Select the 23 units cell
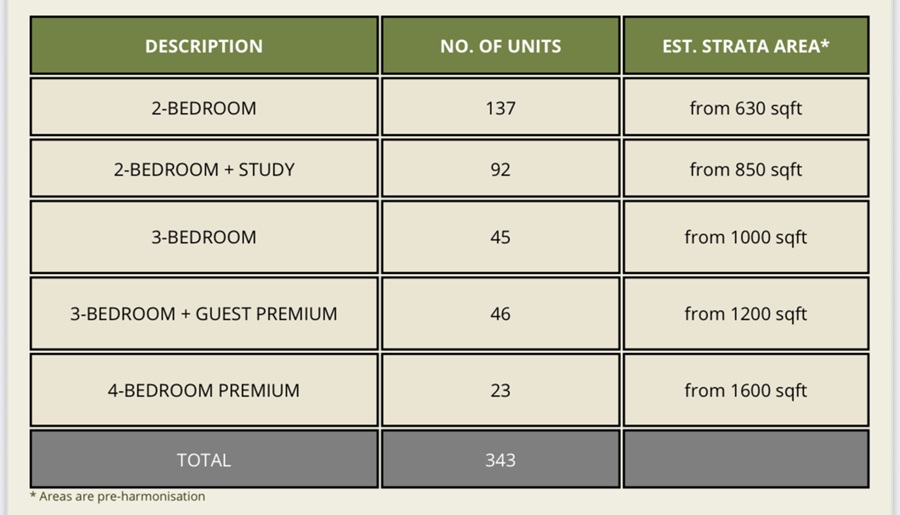The width and height of the screenshot is (900, 515). [500, 390]
